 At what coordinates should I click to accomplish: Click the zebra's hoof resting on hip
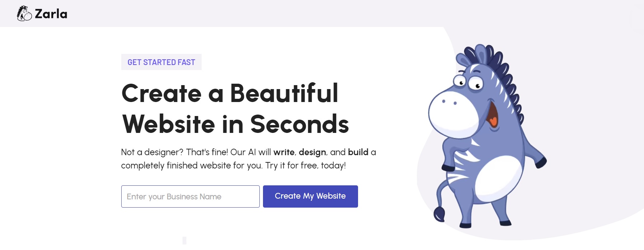click(448, 167)
